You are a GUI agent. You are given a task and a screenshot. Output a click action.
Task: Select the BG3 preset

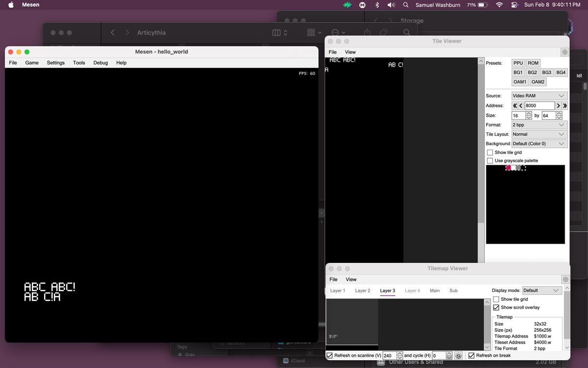tap(547, 73)
